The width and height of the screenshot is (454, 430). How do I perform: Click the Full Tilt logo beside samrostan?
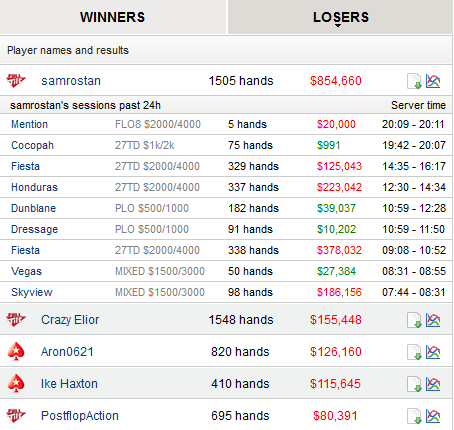pos(16,80)
